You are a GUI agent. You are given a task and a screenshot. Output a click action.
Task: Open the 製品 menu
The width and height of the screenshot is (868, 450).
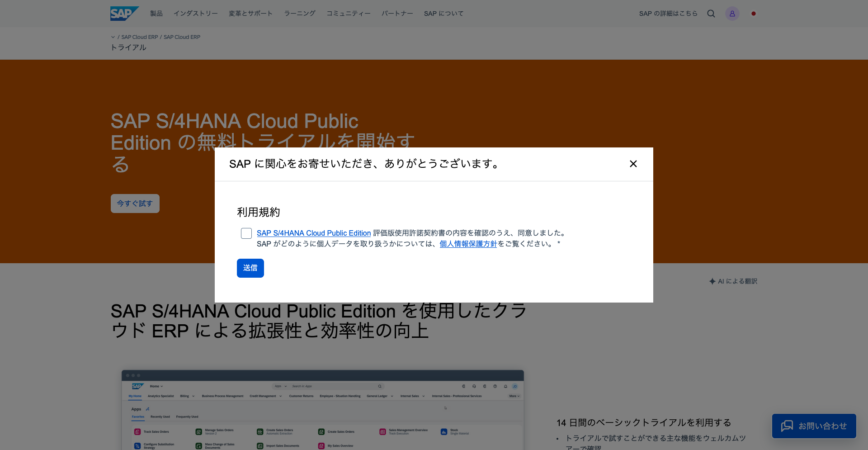coord(156,14)
